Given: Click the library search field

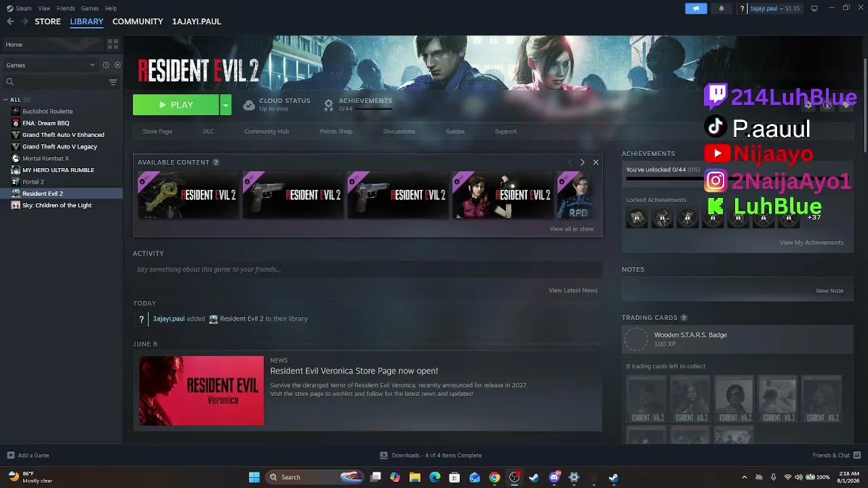Looking at the screenshot, I should (x=54, y=82).
